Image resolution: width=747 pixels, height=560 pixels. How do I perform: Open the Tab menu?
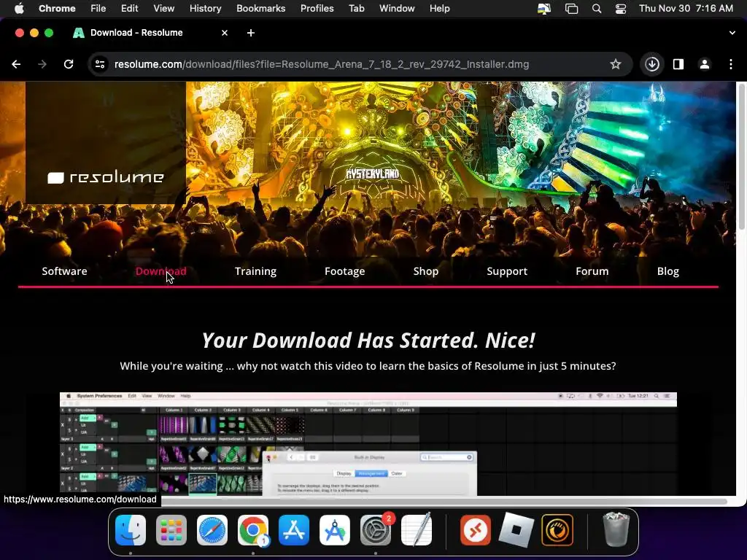356,9
